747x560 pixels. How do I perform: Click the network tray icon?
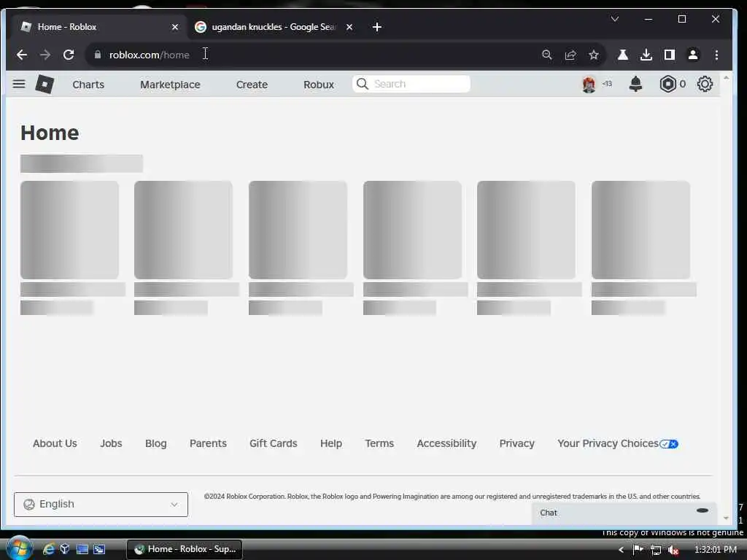tap(656, 550)
